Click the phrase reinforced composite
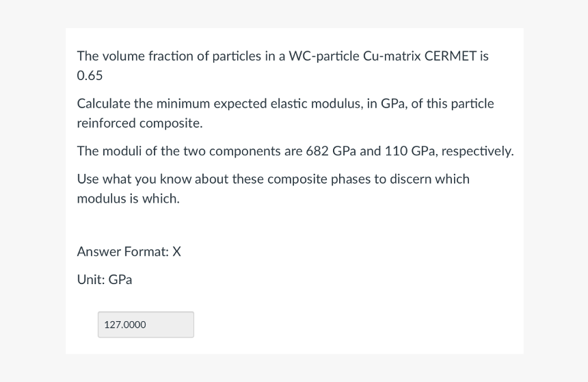Image resolution: width=588 pixels, height=382 pixels. click(139, 124)
